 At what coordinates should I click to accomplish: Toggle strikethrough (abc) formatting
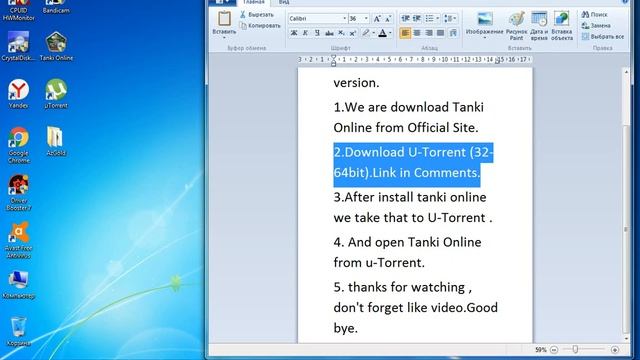point(329,33)
